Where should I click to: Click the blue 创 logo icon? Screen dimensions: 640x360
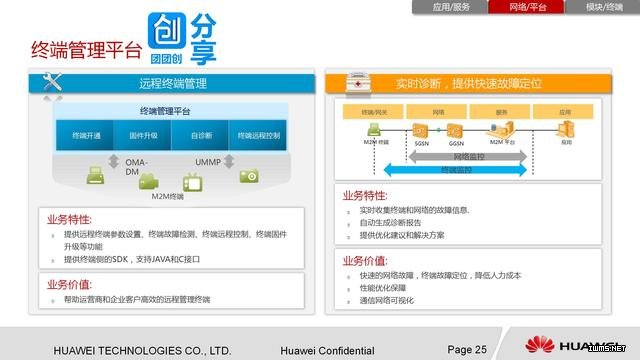click(167, 30)
